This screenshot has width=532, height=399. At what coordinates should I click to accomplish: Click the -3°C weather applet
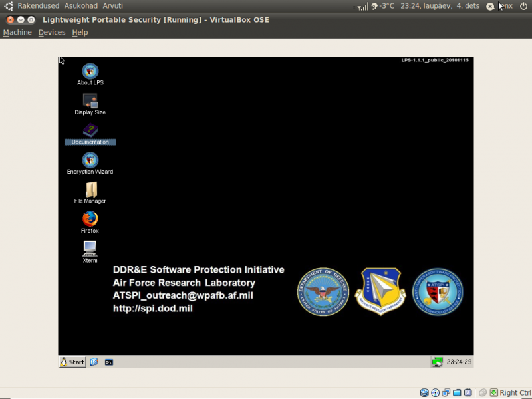tap(383, 6)
